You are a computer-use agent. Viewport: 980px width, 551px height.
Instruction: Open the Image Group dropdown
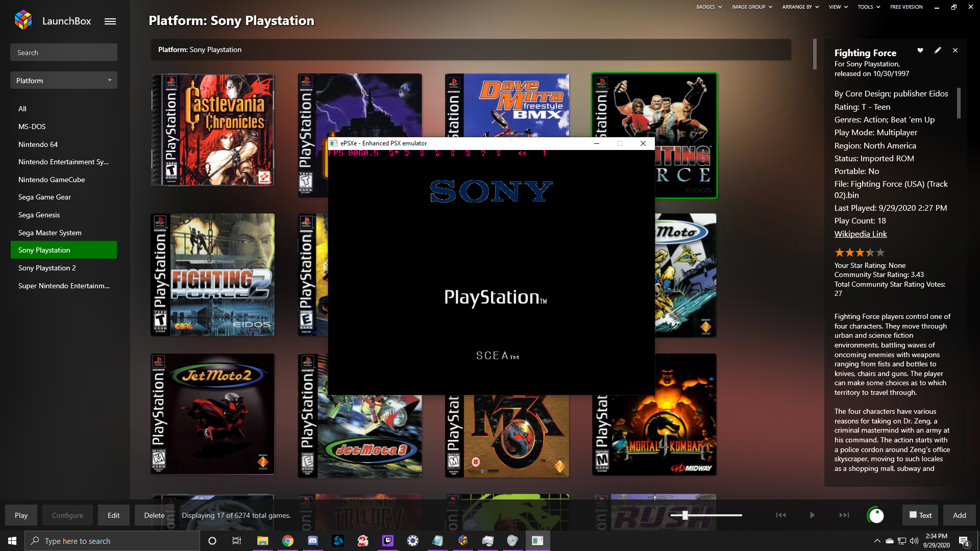(752, 7)
